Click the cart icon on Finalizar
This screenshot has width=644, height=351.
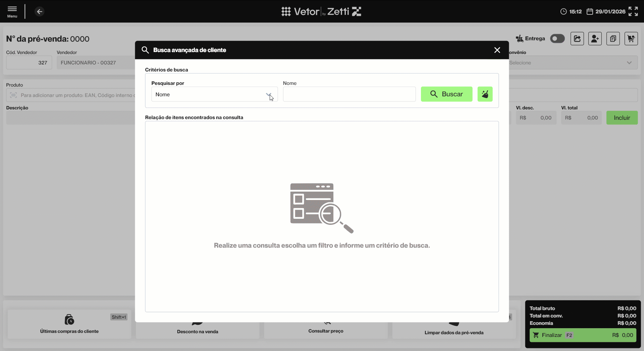(x=536, y=335)
